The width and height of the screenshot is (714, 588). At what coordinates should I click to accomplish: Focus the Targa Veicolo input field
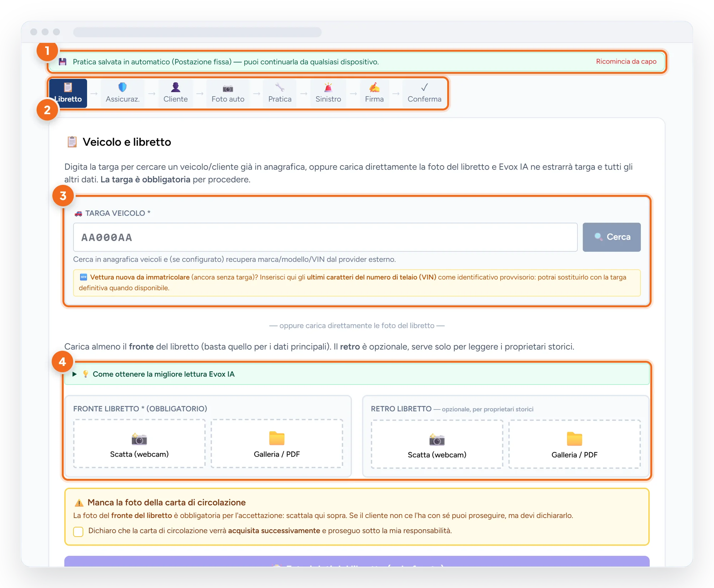coord(325,237)
